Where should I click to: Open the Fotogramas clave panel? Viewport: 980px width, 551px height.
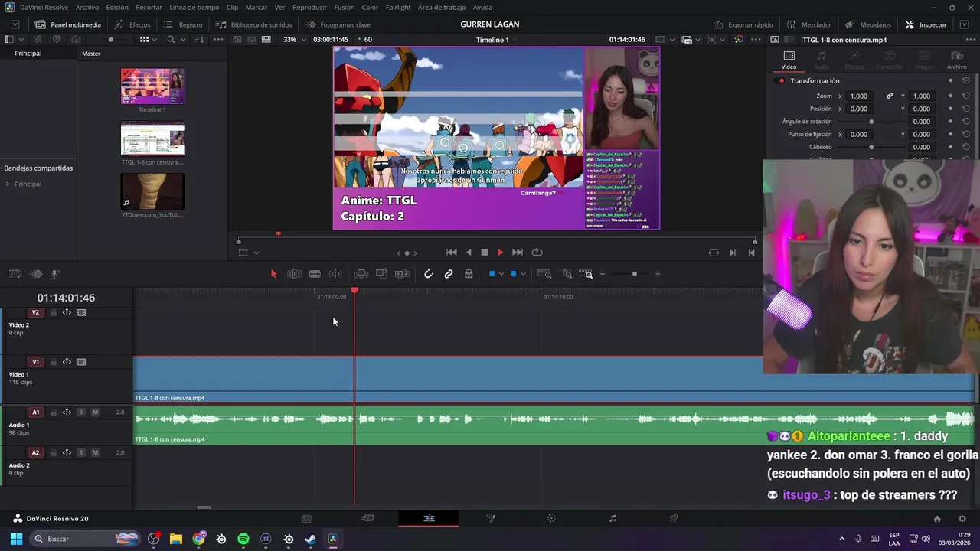pos(338,24)
